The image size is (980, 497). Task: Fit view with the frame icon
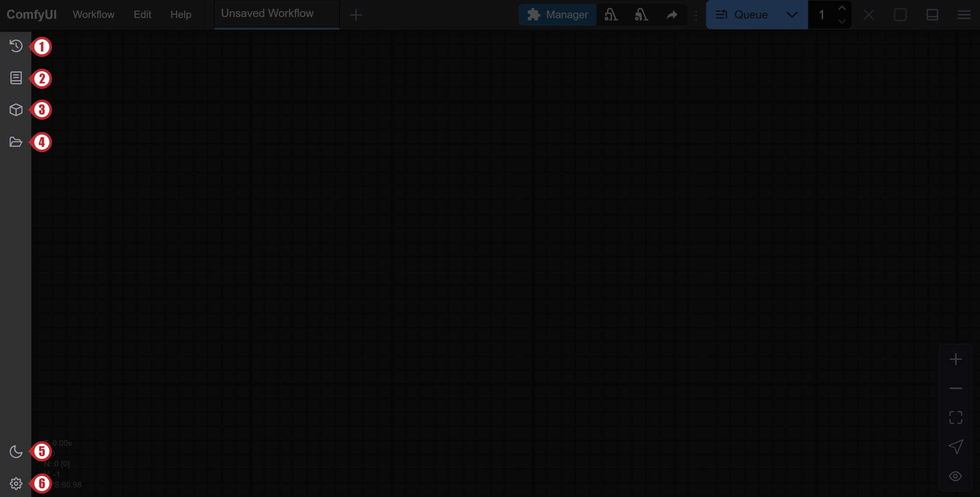click(955, 417)
